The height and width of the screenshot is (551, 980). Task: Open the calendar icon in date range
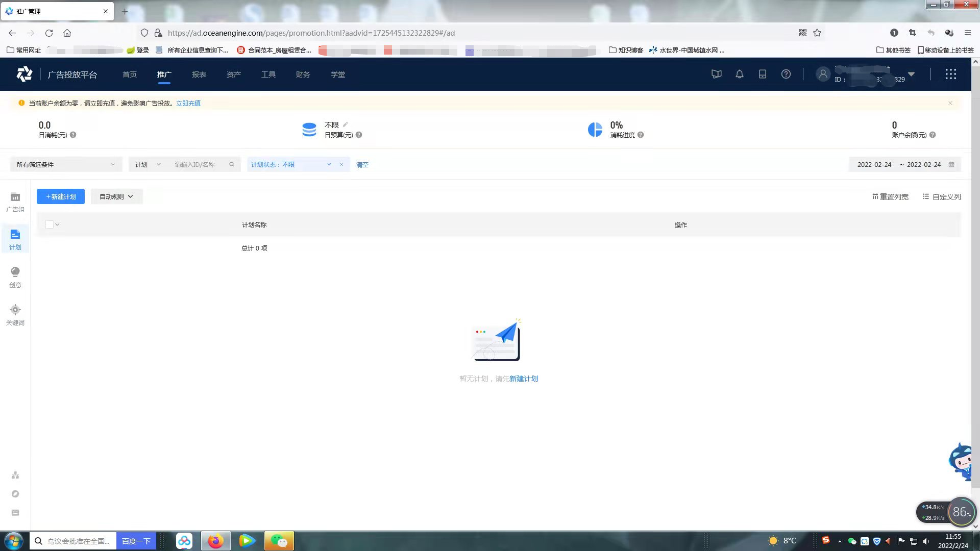(951, 164)
